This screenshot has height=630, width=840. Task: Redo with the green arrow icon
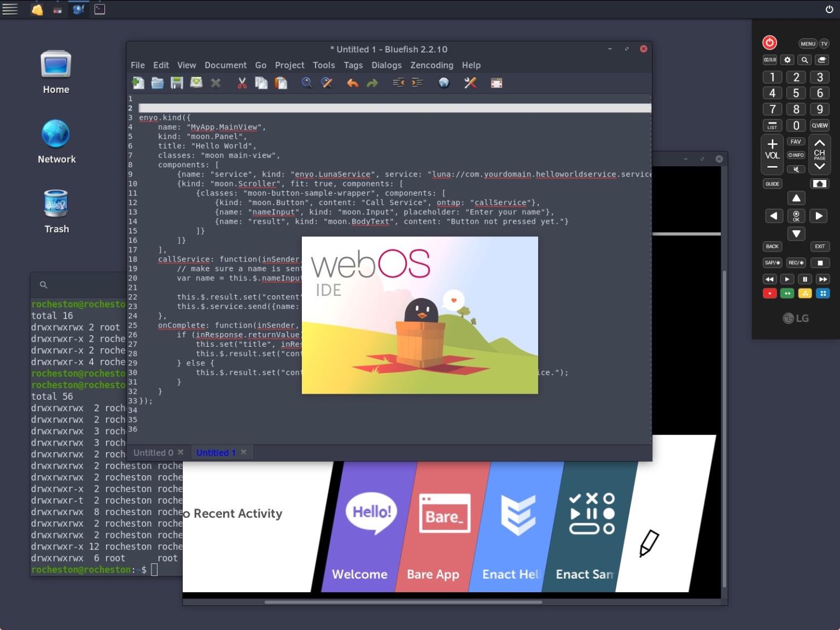point(372,83)
